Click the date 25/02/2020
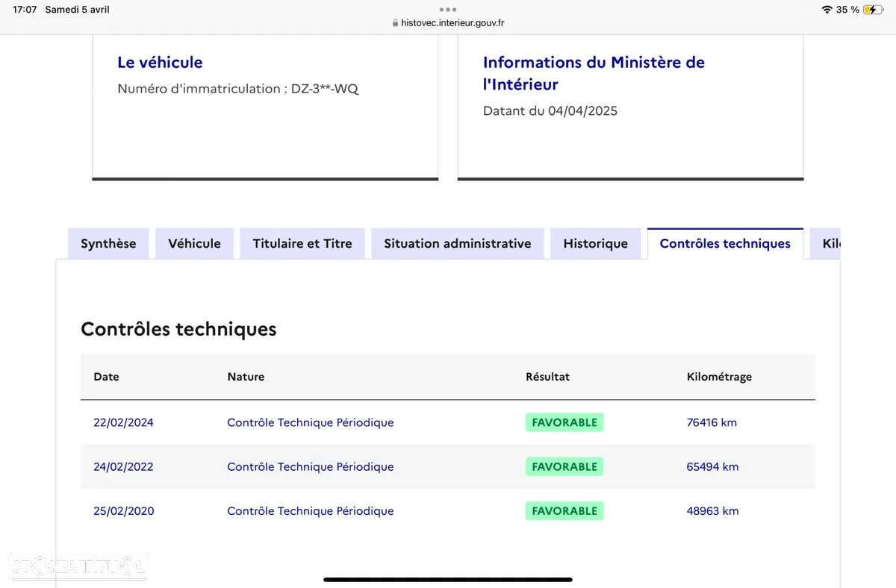 (x=123, y=511)
